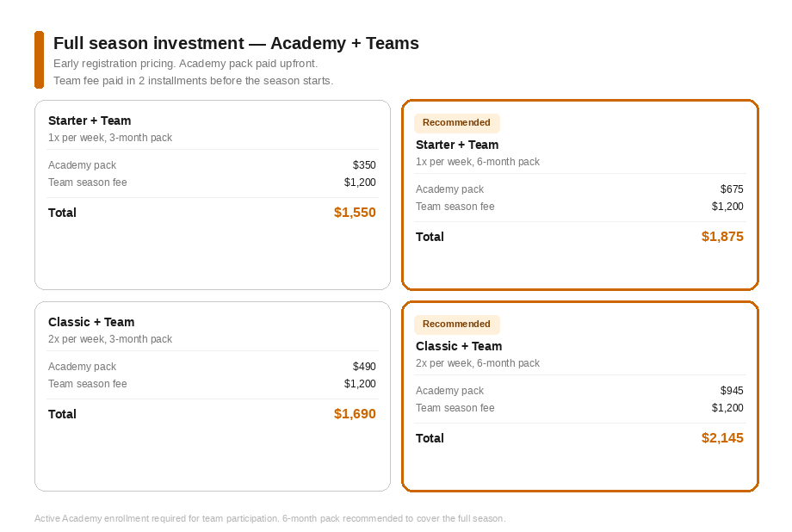Click the orange accent bar beside the title
The width and height of the screenshot is (792, 532).
click(x=39, y=59)
